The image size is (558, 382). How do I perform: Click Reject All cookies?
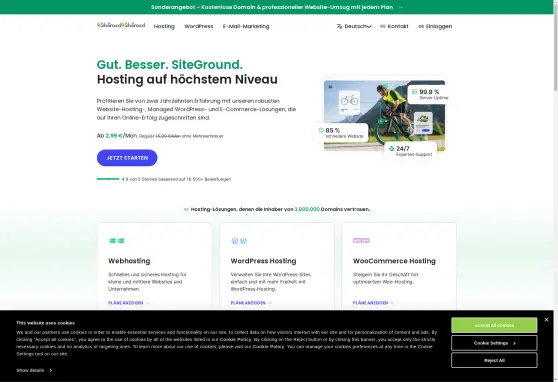point(494,360)
